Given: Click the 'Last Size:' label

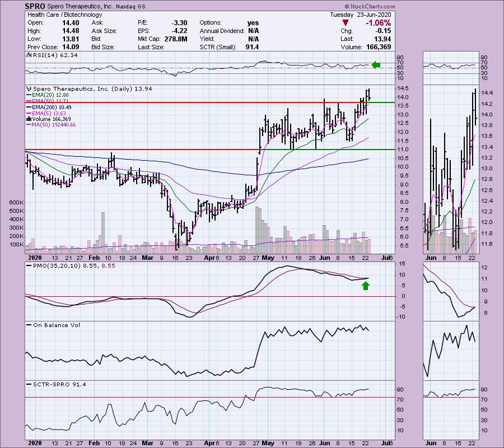Looking at the screenshot, I should pyautogui.click(x=151, y=47).
